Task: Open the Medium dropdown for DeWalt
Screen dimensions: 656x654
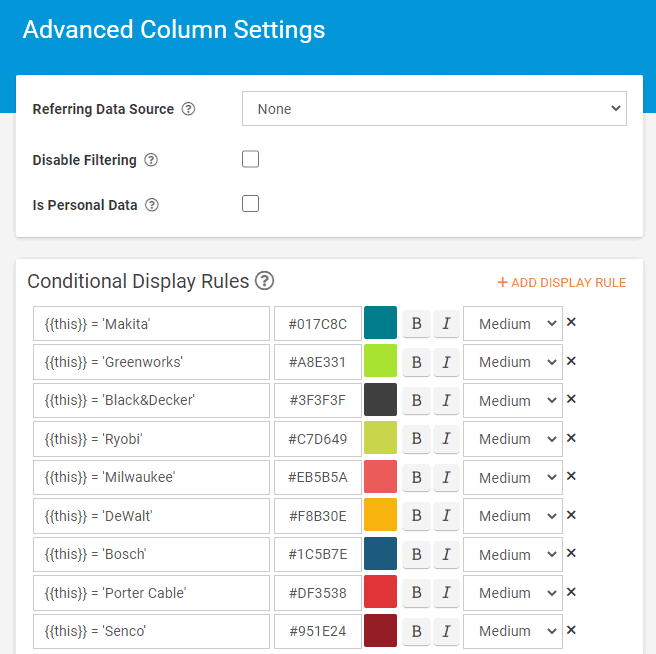Action: point(512,516)
